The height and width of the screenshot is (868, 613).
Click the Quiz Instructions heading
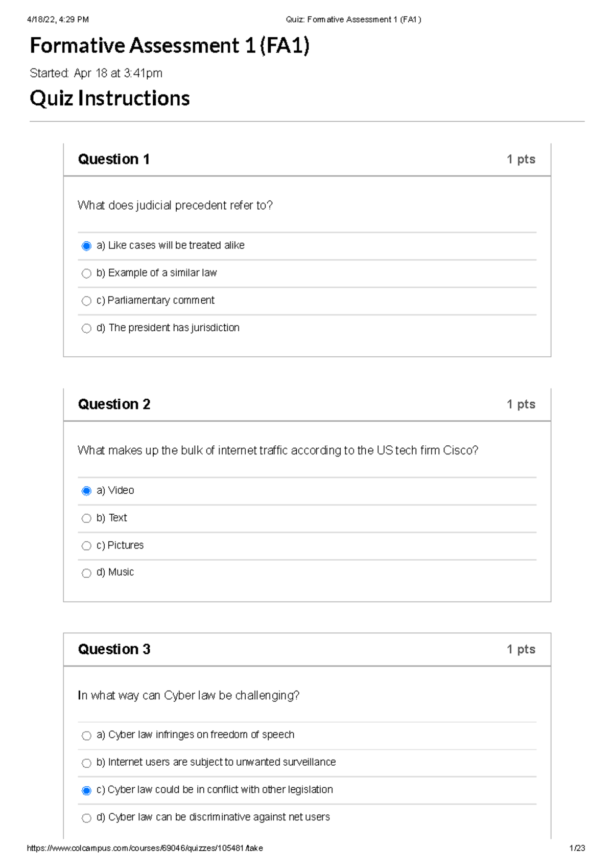coord(109,99)
